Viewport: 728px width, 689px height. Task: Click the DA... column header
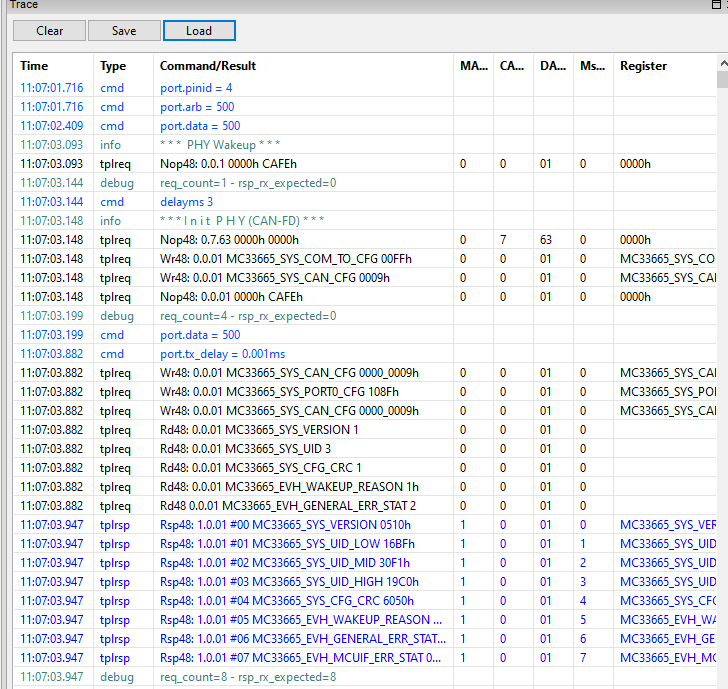coord(552,66)
